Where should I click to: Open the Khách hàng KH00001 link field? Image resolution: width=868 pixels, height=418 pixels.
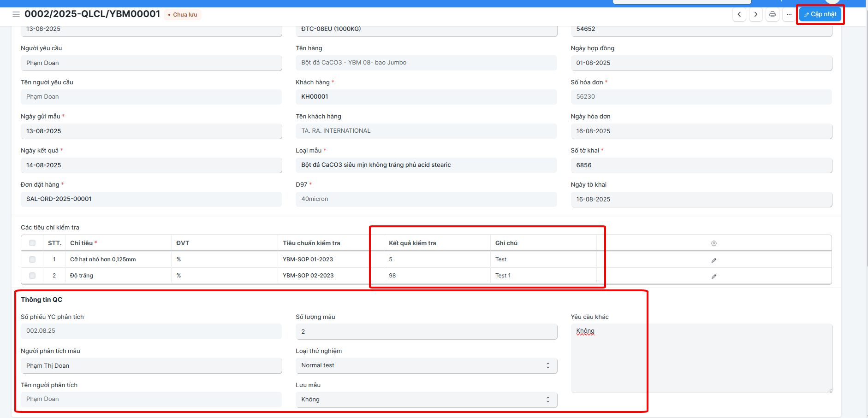[x=426, y=97]
